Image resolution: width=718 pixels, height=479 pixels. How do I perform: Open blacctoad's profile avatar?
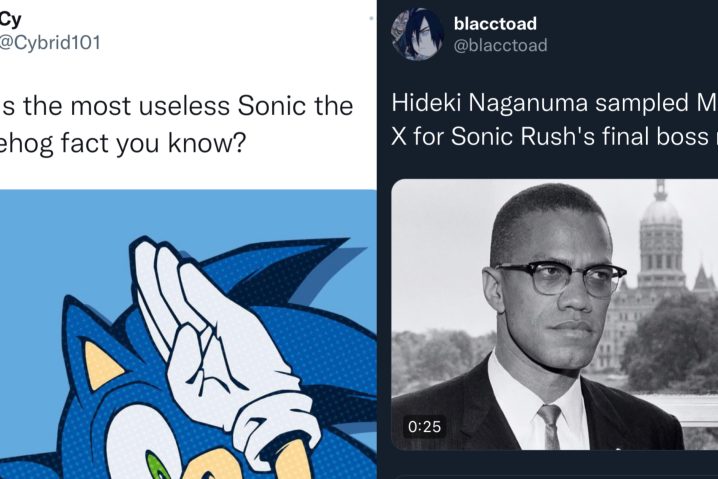point(417,34)
